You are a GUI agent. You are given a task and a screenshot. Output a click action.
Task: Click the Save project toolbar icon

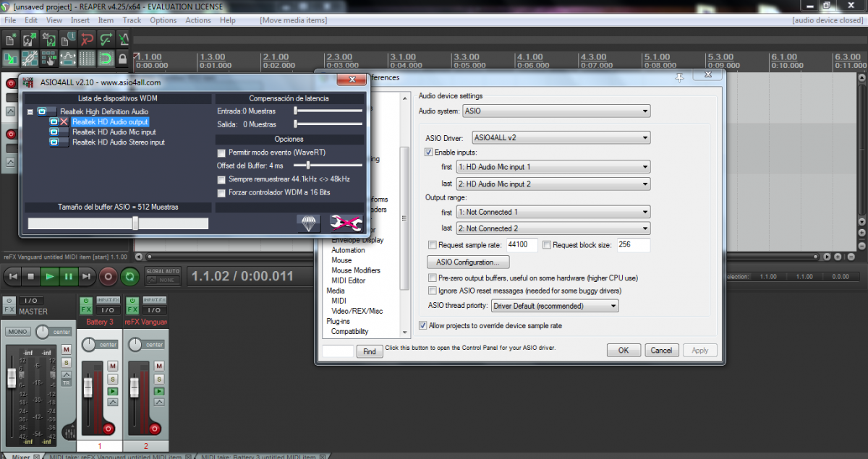49,38
